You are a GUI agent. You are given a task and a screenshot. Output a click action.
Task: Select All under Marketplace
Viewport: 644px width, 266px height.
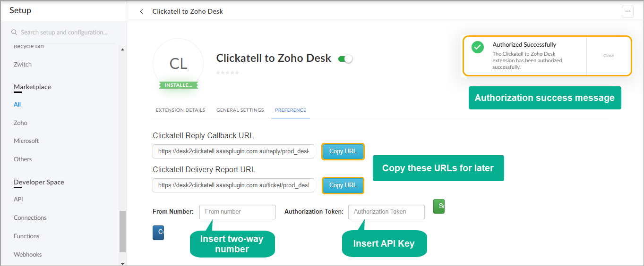click(17, 105)
